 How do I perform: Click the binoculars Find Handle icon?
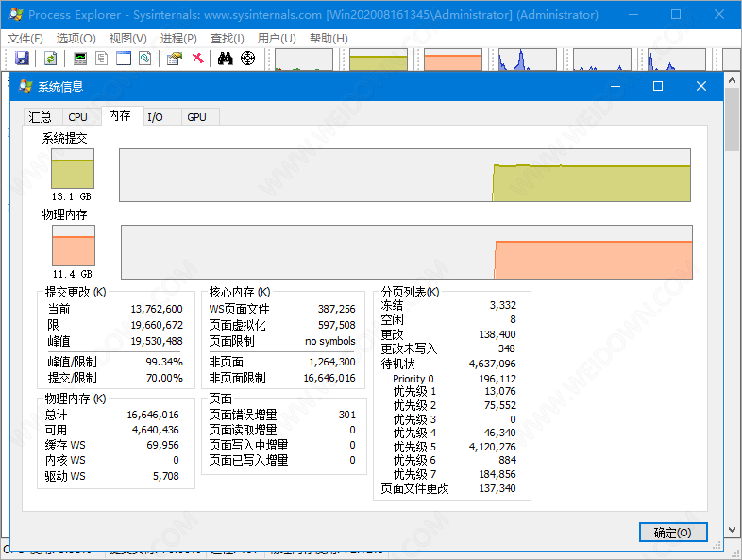point(226,59)
